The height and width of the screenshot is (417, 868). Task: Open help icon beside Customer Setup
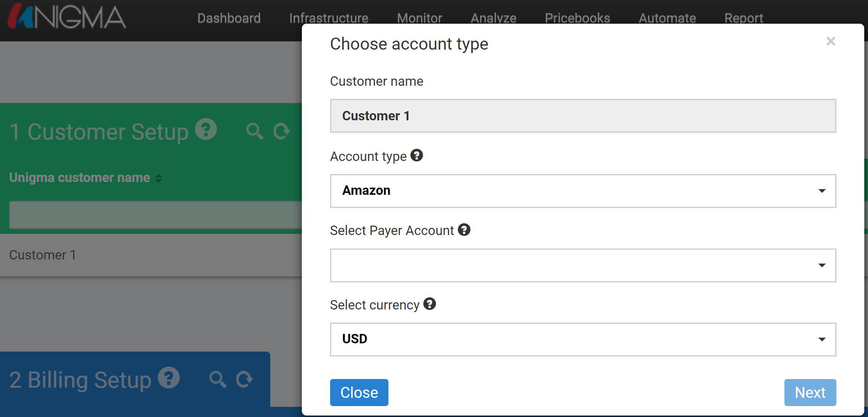coord(206,129)
